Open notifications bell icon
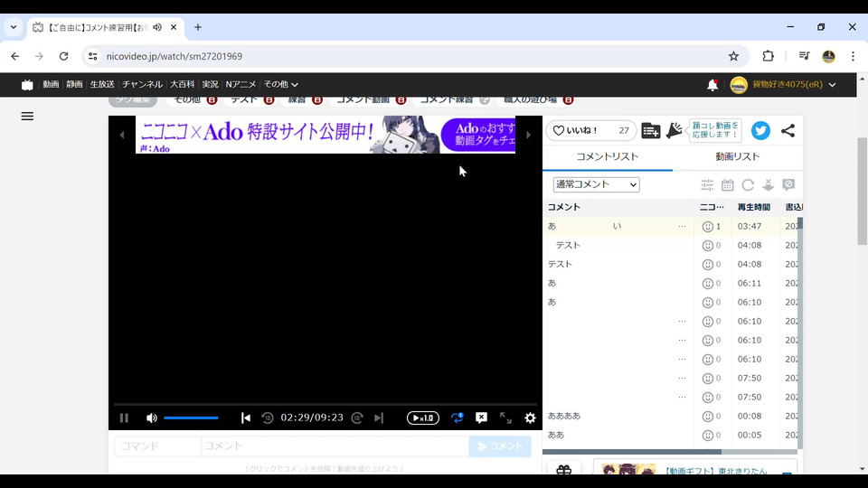 click(712, 85)
